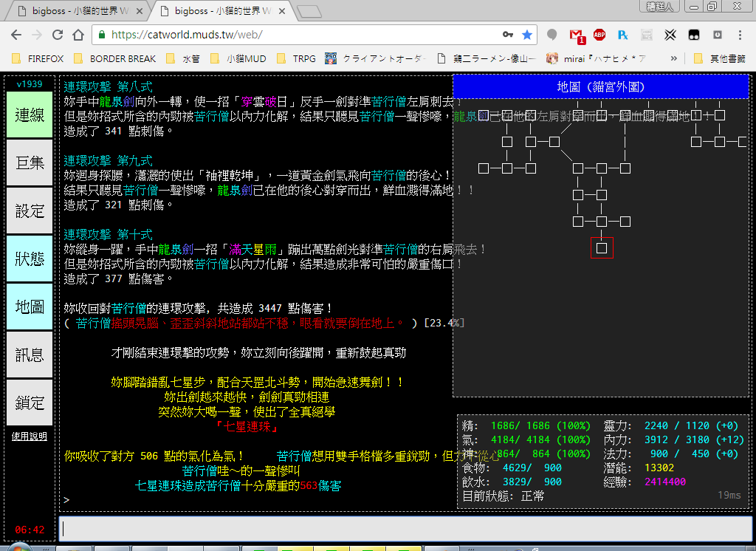Open the TRPG bookmark folder
Screen dimensions: 756x551
[x=297, y=58]
